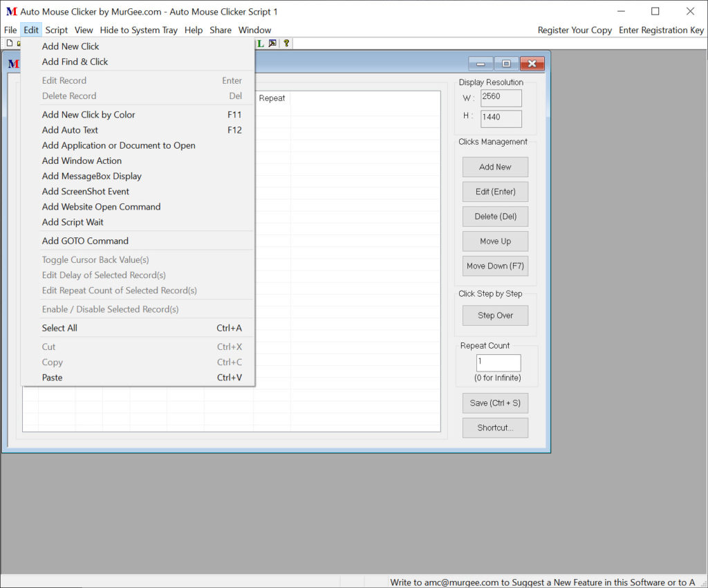Click the "Display Resolution" group label

[x=491, y=82]
